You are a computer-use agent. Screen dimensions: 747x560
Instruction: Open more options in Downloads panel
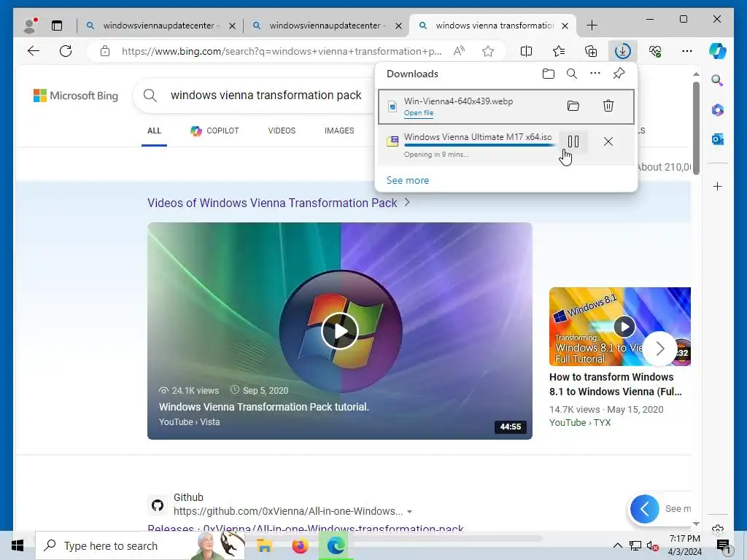[595, 74]
